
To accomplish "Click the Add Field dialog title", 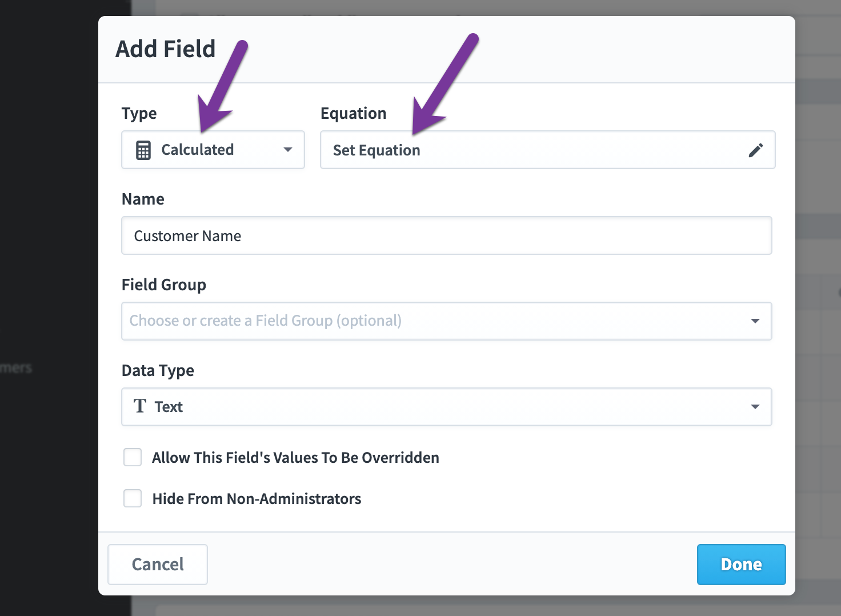I will tap(166, 49).
